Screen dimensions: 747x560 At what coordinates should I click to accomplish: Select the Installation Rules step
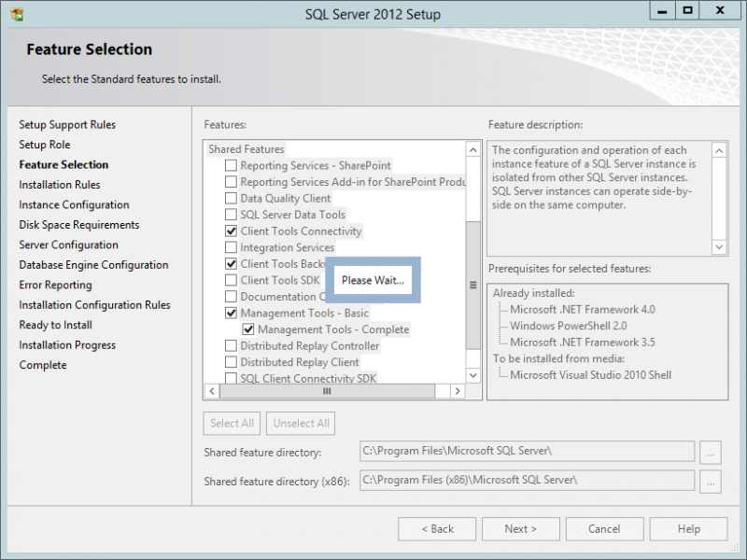click(60, 185)
